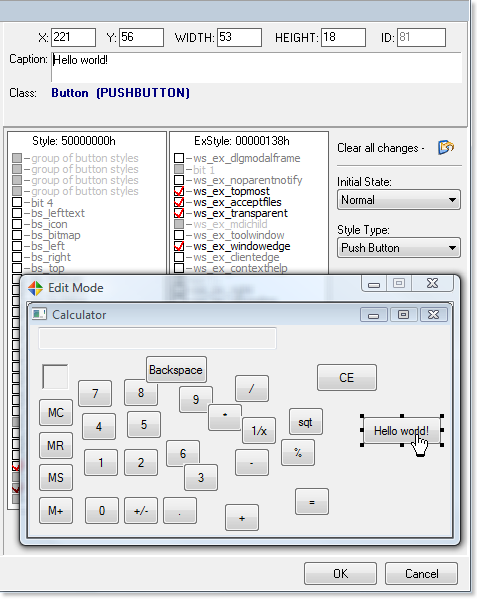Enable bs_bitmap checkbox
The image size is (477, 600).
point(17,235)
